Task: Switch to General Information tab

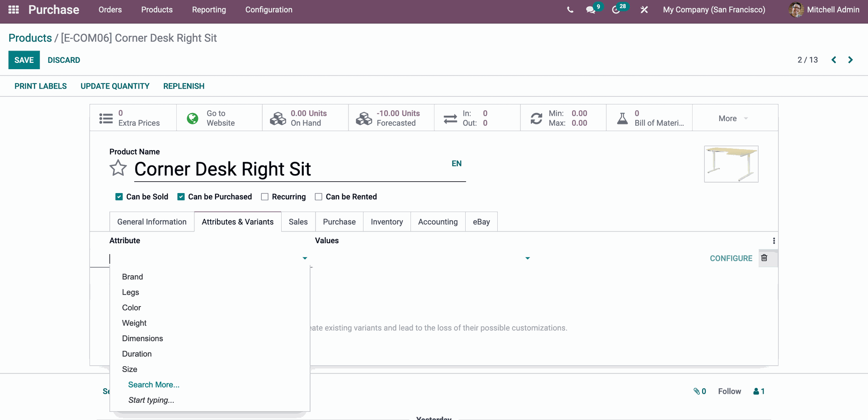Action: 152,222
